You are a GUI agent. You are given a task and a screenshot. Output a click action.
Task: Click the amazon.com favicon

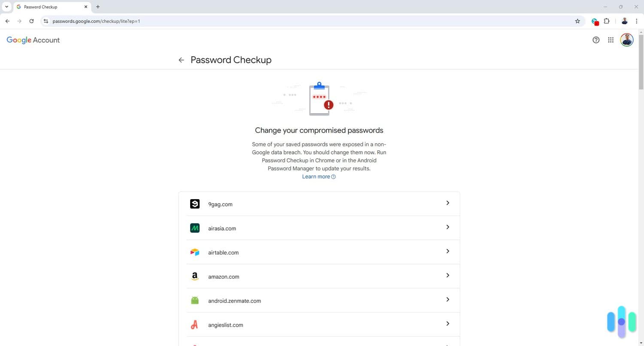[195, 276]
